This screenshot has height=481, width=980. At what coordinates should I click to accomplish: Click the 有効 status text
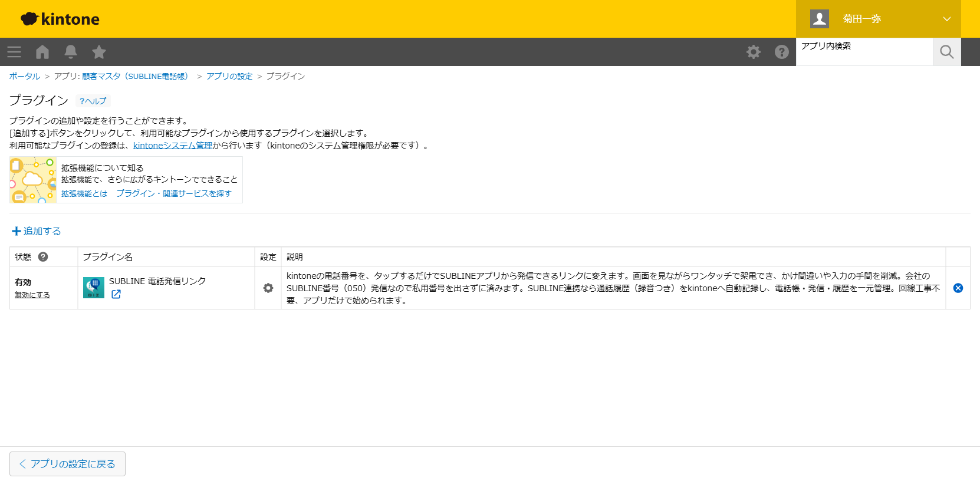tap(23, 282)
